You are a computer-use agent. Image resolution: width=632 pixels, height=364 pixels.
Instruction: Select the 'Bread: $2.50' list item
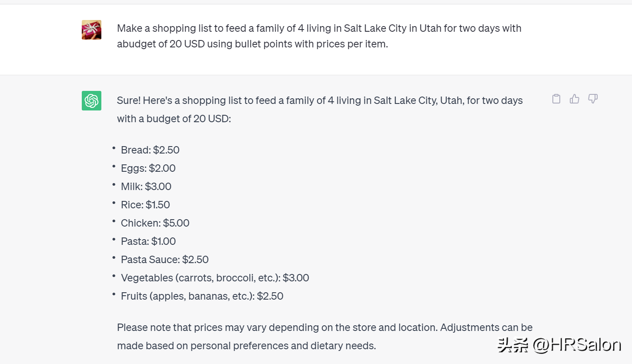150,150
